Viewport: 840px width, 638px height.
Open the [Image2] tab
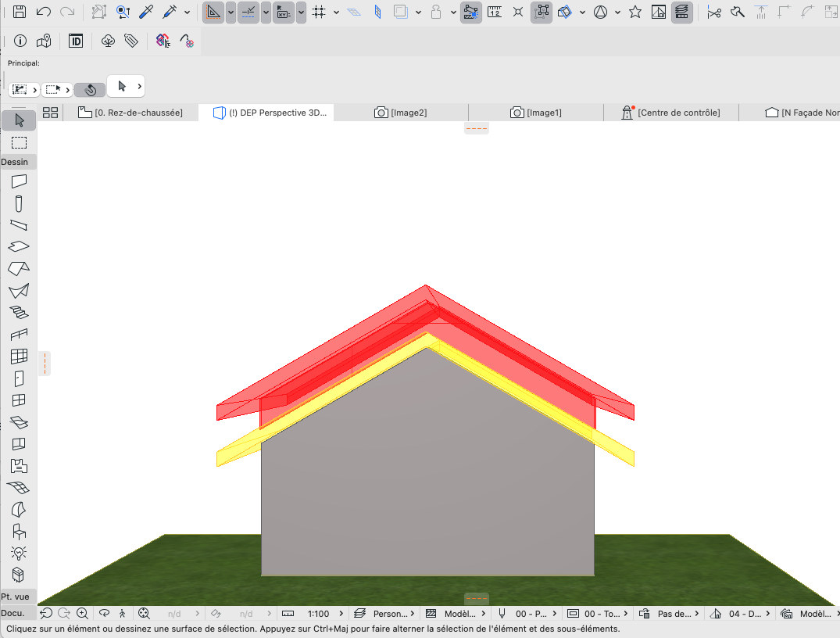pos(401,113)
